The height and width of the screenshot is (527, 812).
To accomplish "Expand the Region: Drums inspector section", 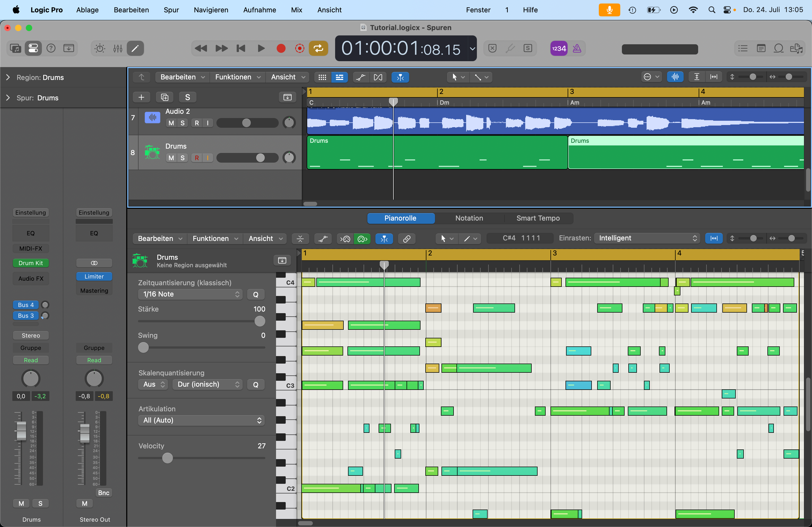I will click(x=8, y=77).
